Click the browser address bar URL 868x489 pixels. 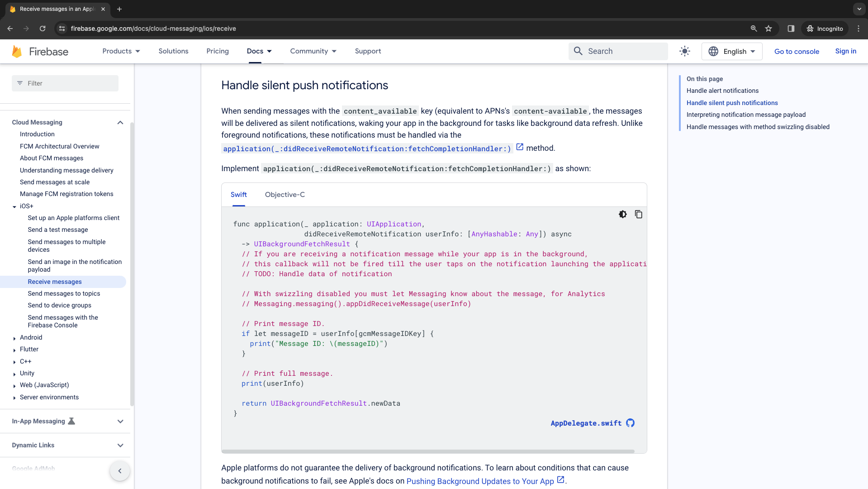[x=153, y=29]
